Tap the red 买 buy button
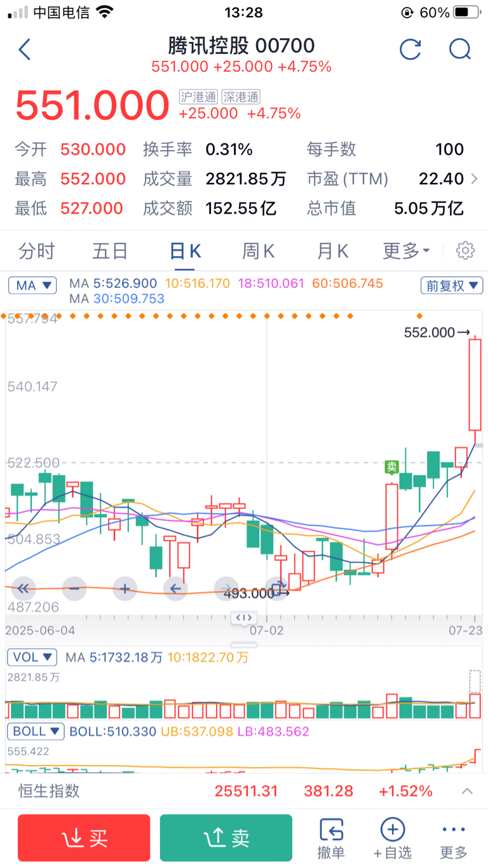Screen dimensions: 488x868 click(84, 838)
